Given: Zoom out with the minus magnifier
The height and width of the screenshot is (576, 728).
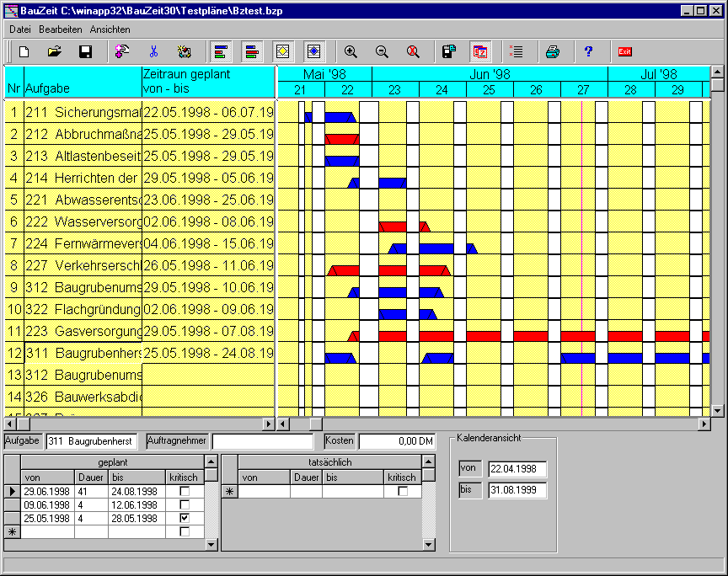Looking at the screenshot, I should 382,51.
